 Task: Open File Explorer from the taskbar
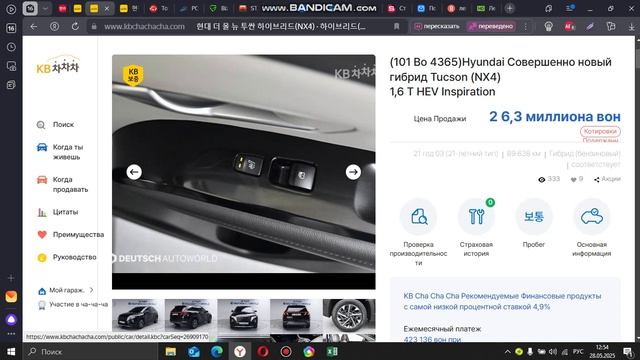171,351
